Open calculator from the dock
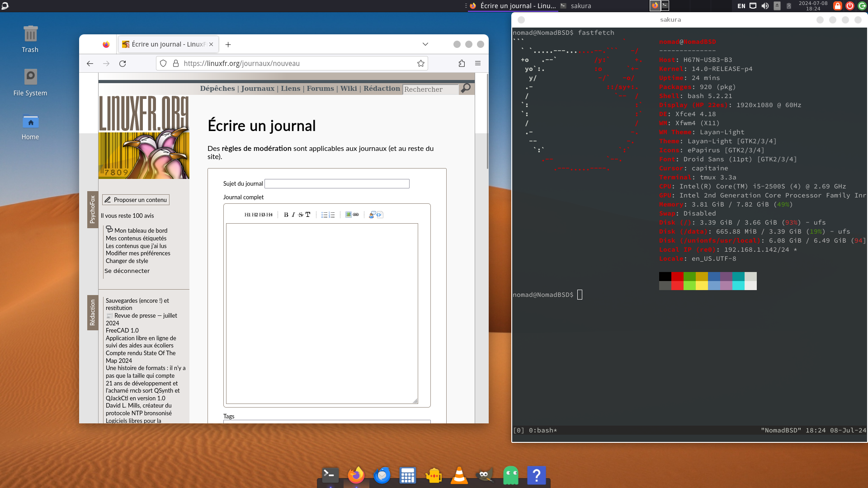868x488 pixels. tap(408, 475)
